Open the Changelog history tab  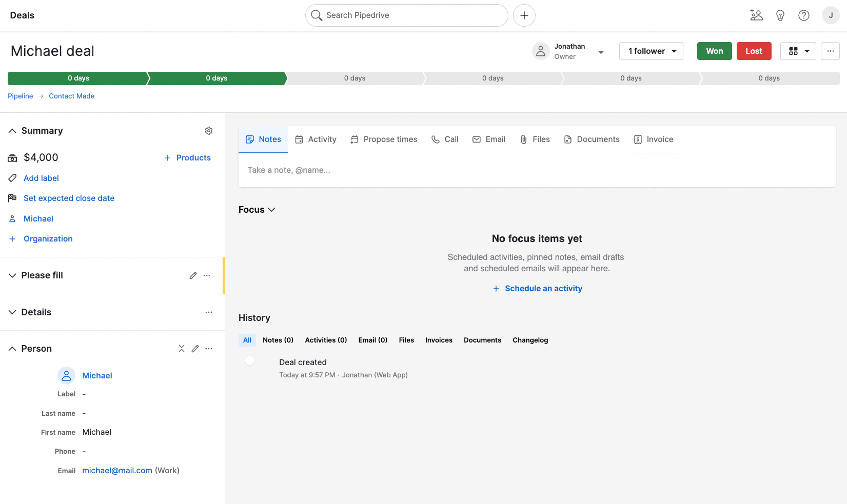point(530,340)
